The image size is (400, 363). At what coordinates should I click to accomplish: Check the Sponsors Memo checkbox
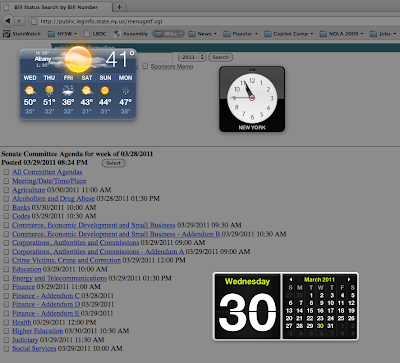coord(145,66)
